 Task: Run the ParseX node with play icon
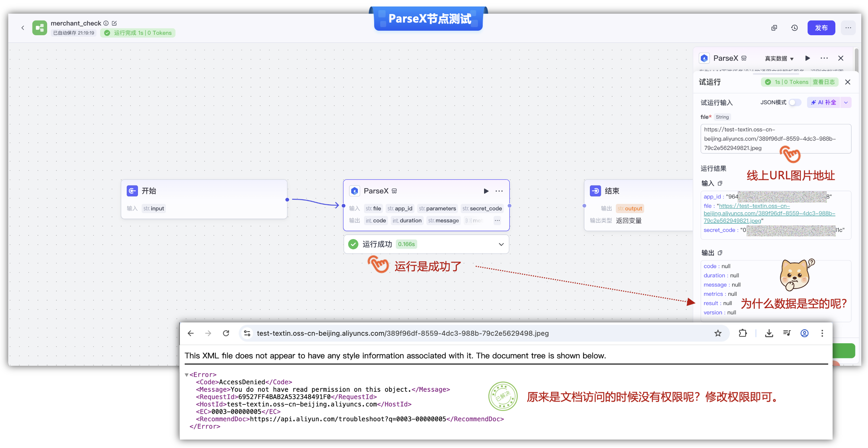pyautogui.click(x=486, y=191)
